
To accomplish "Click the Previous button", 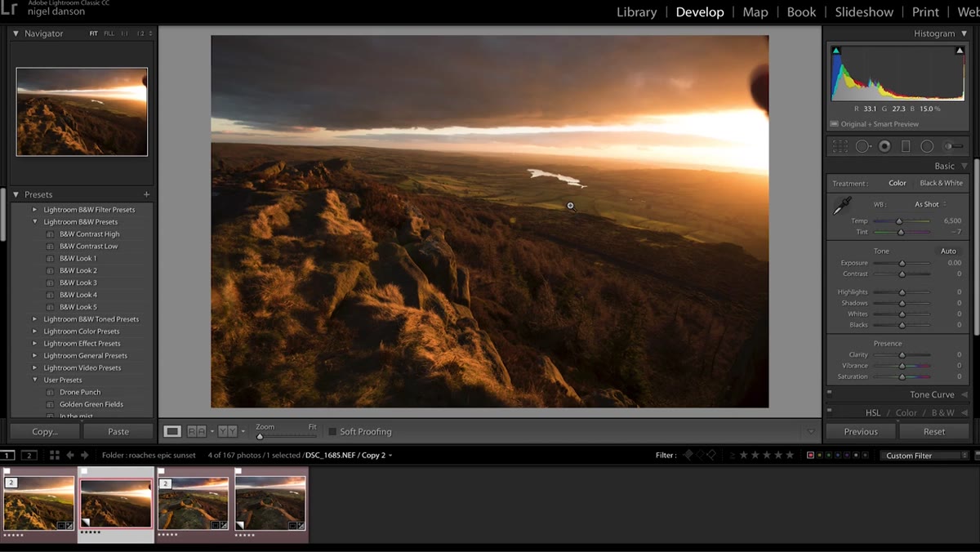I will [x=861, y=431].
